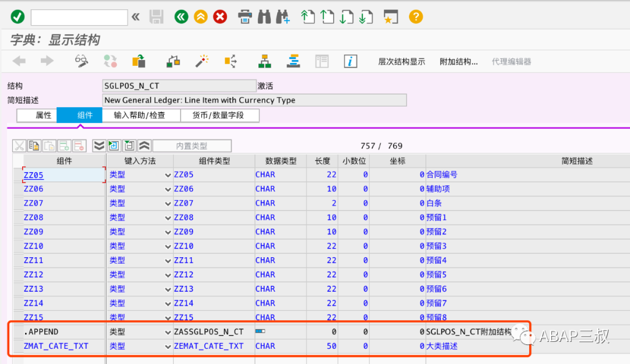
Task: Open typing method dropdown for ZZ08
Action: pos(167,218)
